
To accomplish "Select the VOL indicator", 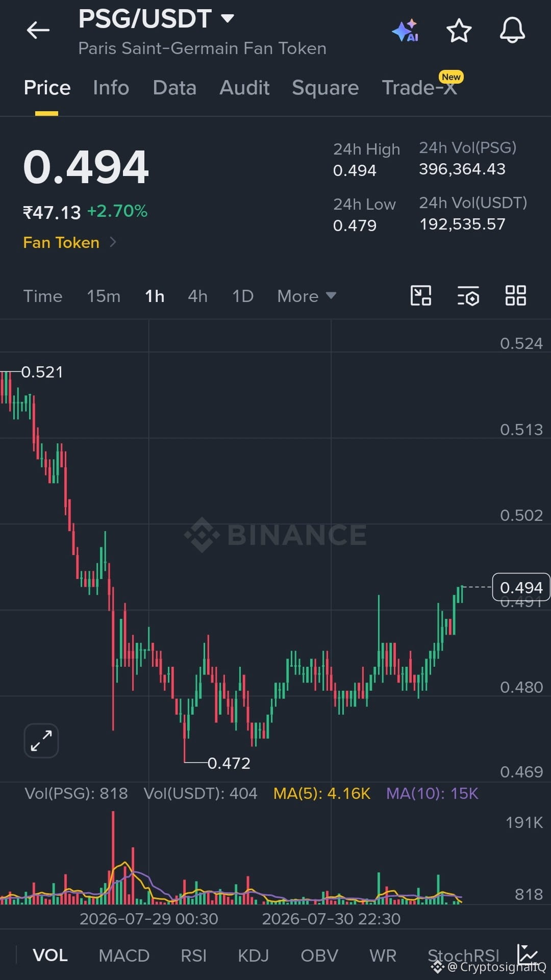I will 50,955.
